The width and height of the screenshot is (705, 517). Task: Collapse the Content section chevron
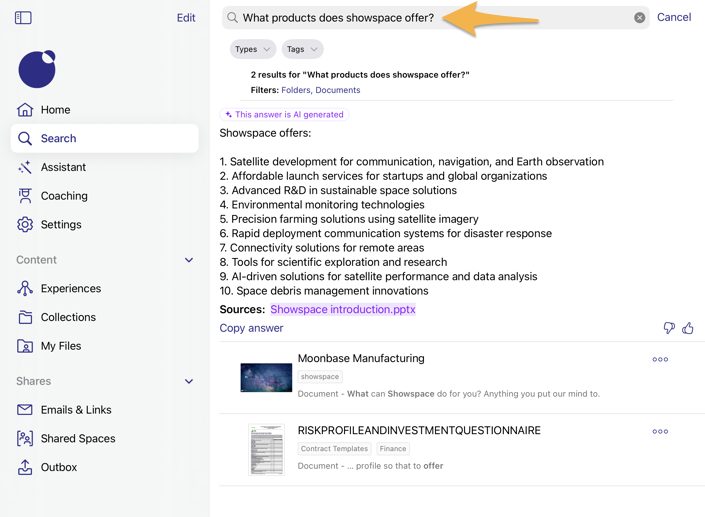click(189, 260)
